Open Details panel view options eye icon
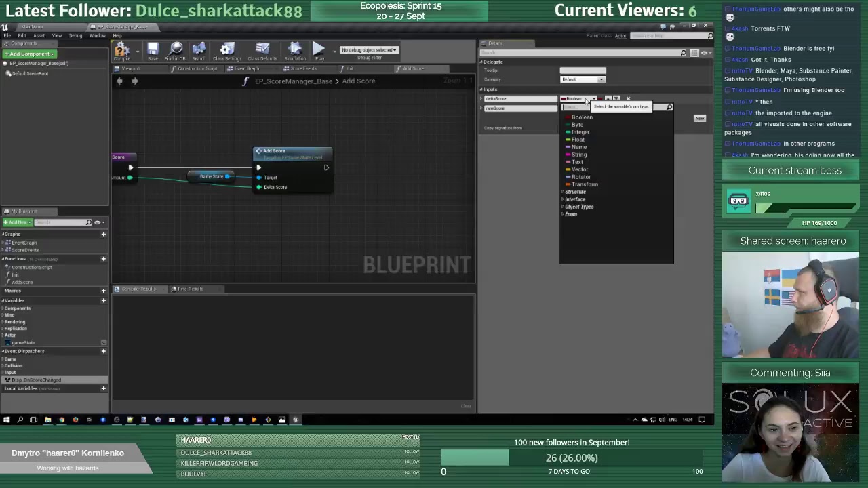868x488 pixels. tap(705, 53)
